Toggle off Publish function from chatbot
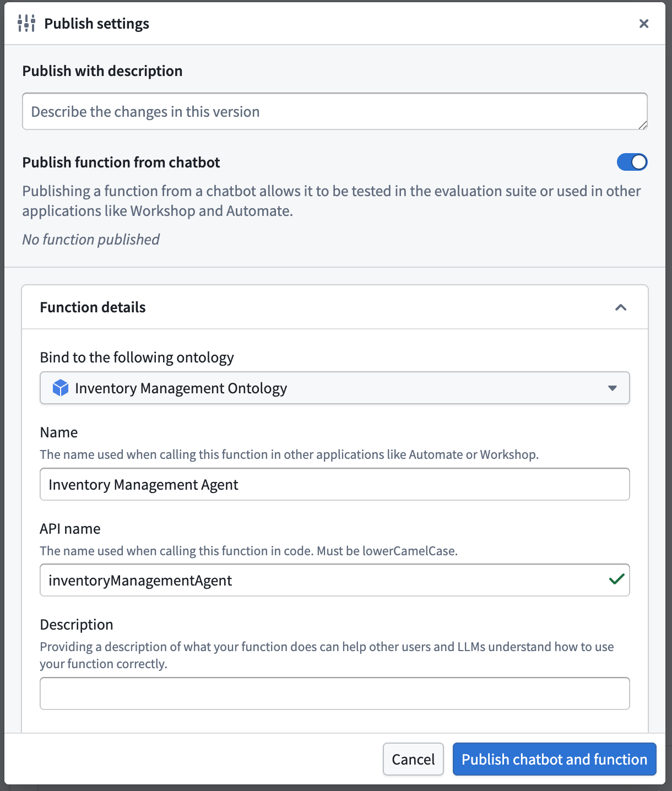 coord(632,162)
